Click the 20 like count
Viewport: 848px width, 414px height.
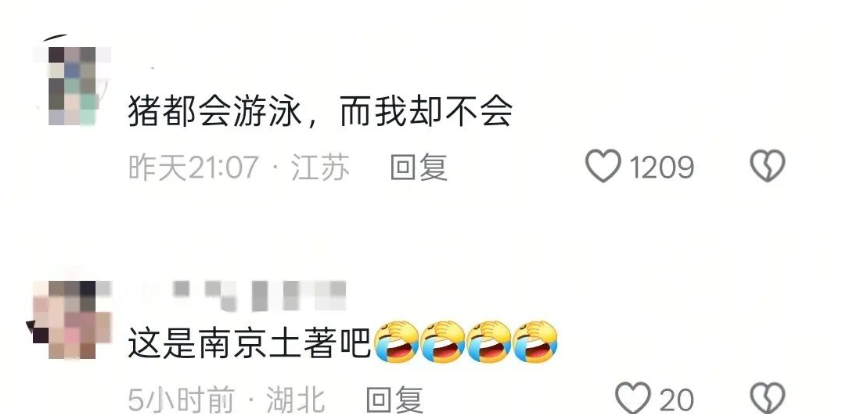tap(677, 400)
